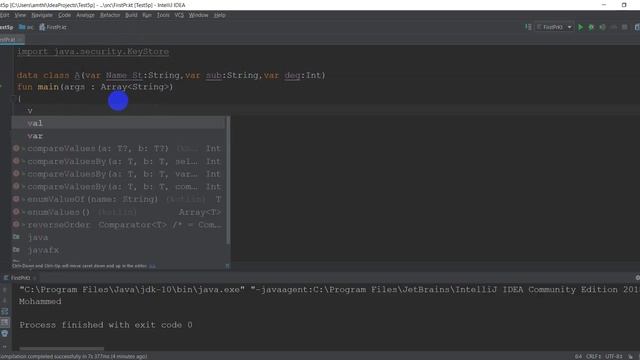Open the VCS menu

pos(179,15)
